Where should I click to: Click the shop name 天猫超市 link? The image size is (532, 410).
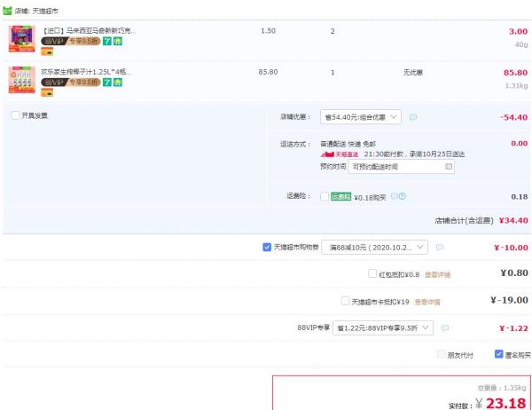tap(45, 11)
